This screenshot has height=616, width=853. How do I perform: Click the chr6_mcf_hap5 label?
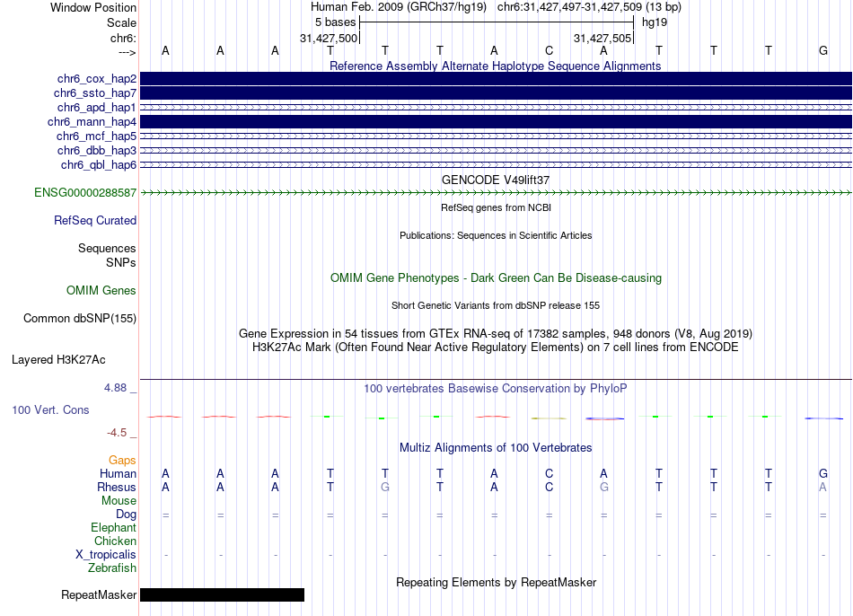(x=96, y=136)
